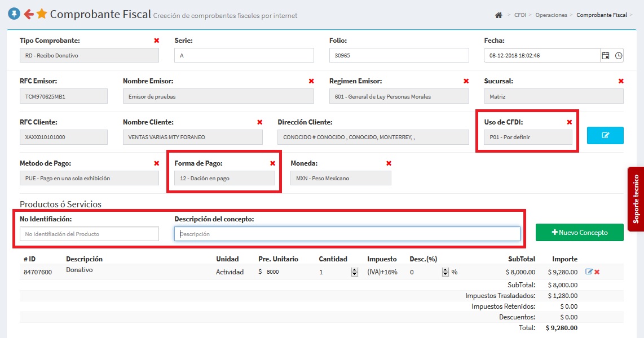This screenshot has width=644, height=338.
Task: Open the Moneda selector field
Action: pos(341,178)
